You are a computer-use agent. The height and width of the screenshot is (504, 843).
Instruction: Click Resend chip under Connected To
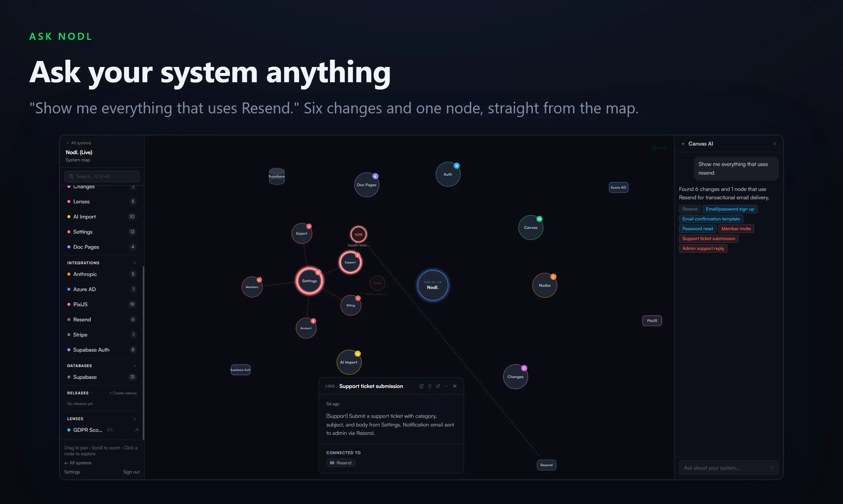point(341,463)
